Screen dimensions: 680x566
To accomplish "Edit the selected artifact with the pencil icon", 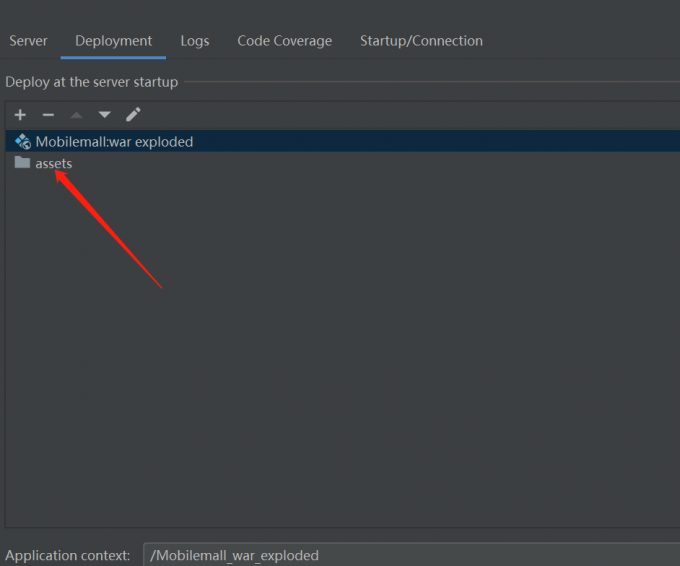I will [x=133, y=115].
